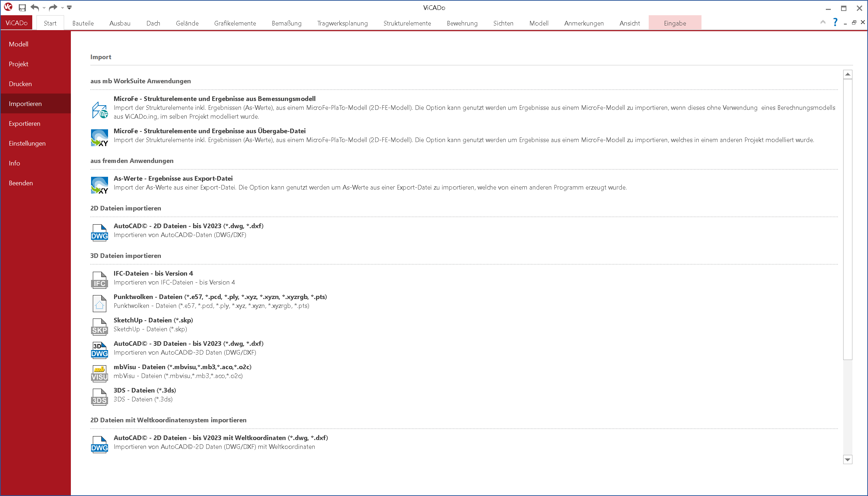Click the Punktwolken file icon
Screen dimensions: 868x496
coord(100,304)
